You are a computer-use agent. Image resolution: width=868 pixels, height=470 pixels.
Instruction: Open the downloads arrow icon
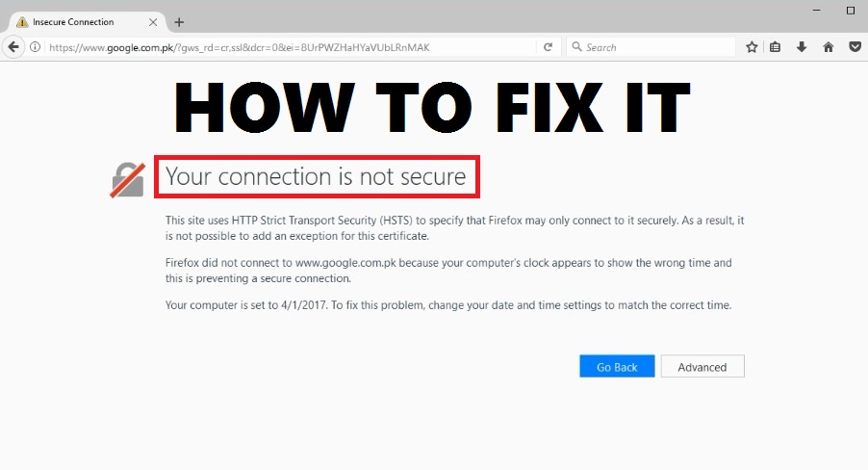[x=802, y=47]
